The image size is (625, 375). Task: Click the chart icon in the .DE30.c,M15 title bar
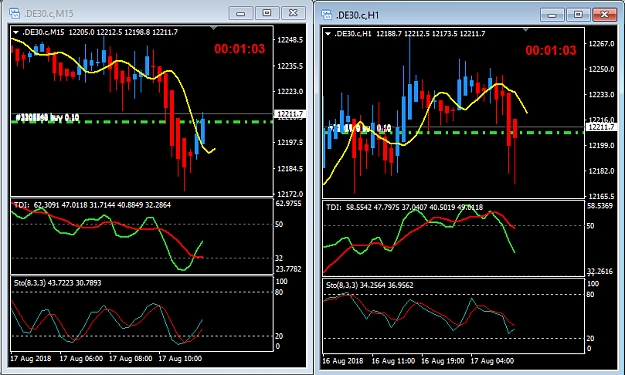[14, 14]
